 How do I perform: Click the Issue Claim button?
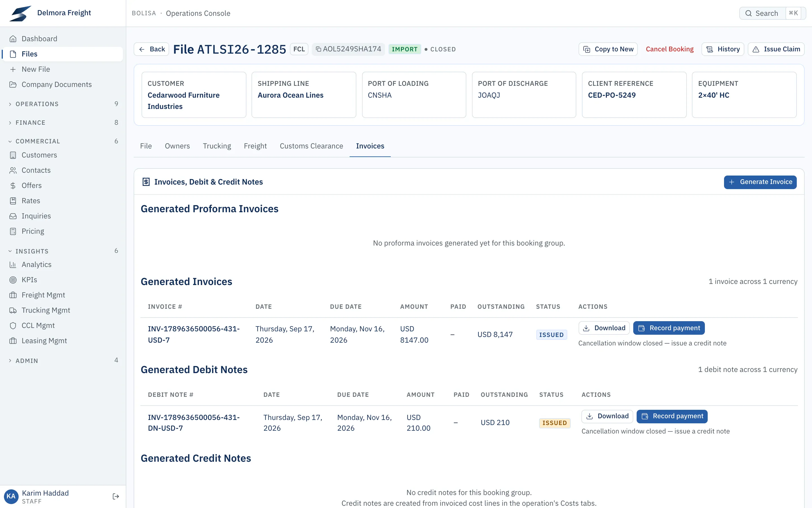coord(776,49)
